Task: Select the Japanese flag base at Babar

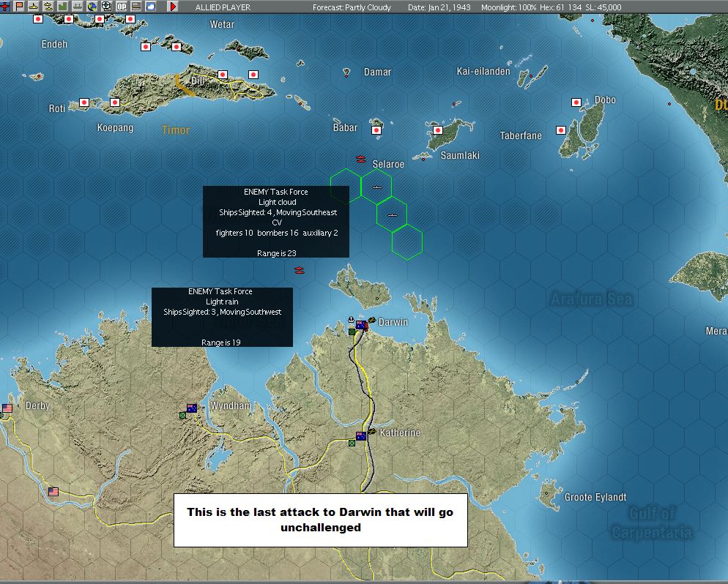Action: [x=376, y=130]
